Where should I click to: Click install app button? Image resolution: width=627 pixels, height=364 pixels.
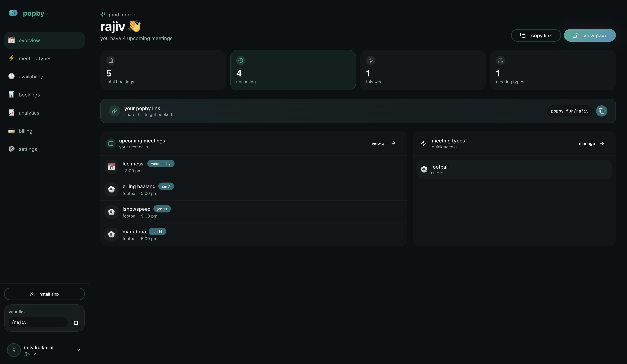44,294
